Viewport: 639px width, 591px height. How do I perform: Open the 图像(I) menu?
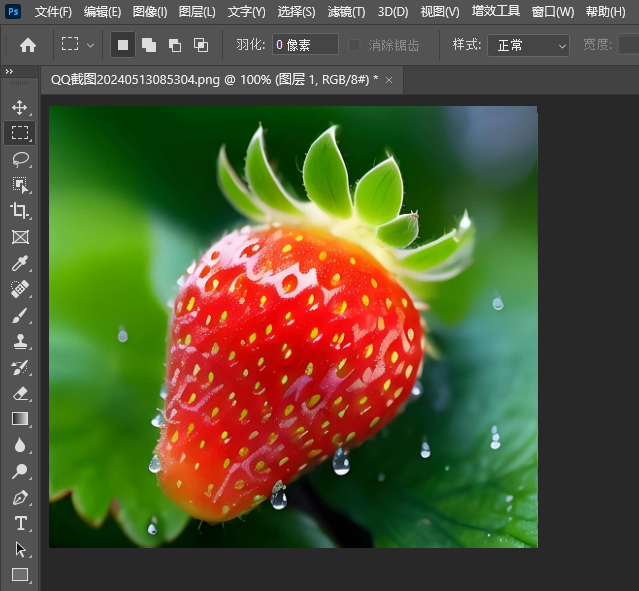(150, 12)
